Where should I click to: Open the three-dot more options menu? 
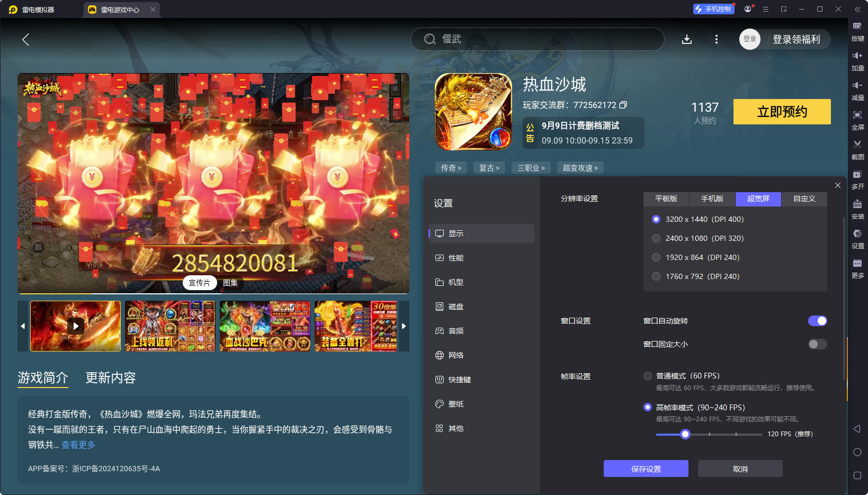[x=717, y=39]
